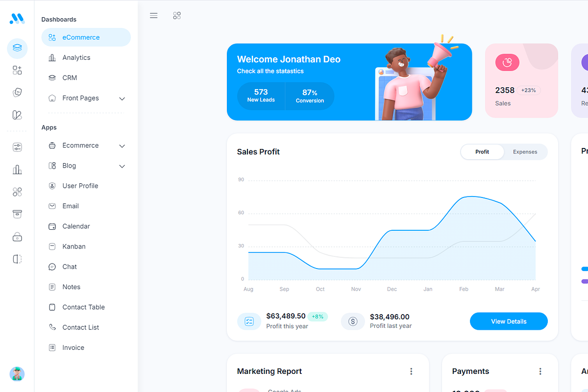Image resolution: width=588 pixels, height=392 pixels.
Task: Click your profile avatar at bottom left
Action: 17,374
